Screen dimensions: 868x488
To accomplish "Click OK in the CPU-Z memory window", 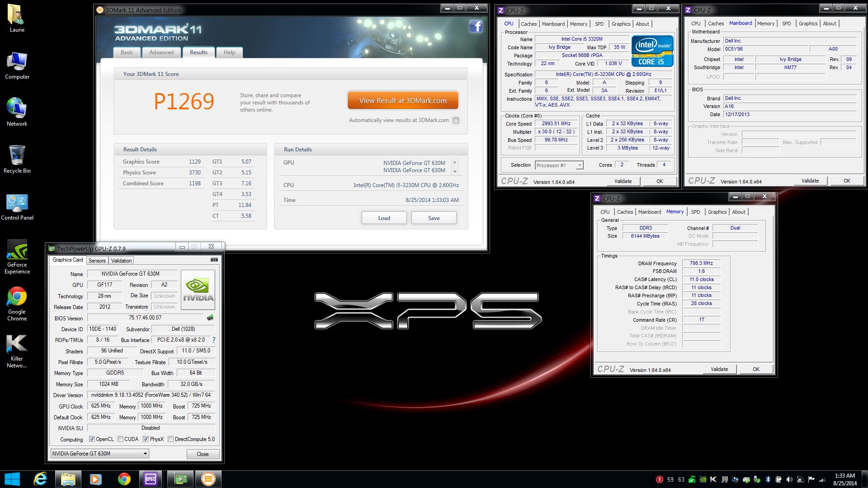I will pos(756,369).
